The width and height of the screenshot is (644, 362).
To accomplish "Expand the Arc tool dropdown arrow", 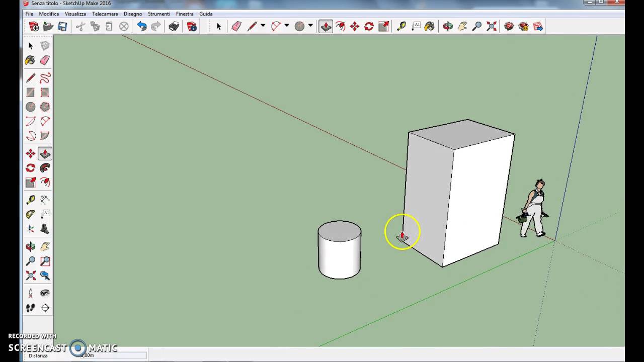I will (x=287, y=26).
